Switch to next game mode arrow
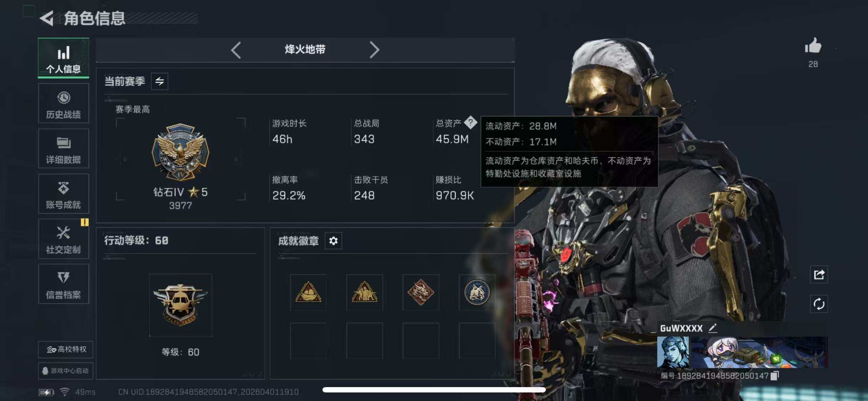 click(374, 50)
